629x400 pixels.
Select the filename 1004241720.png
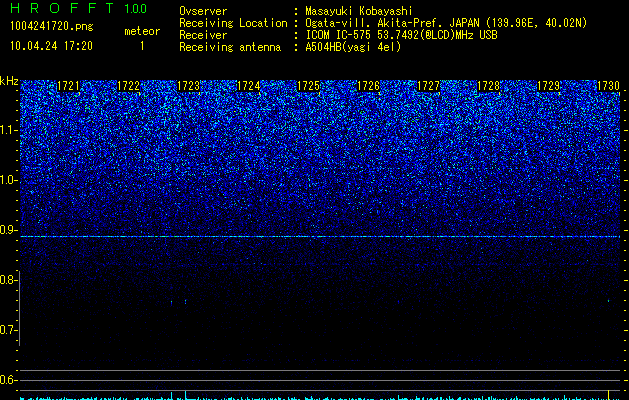click(52, 27)
